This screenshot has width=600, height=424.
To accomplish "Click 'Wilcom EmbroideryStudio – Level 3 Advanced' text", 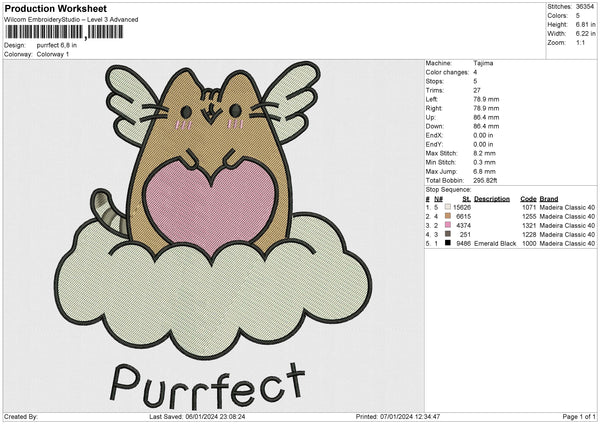I will tap(71, 20).
